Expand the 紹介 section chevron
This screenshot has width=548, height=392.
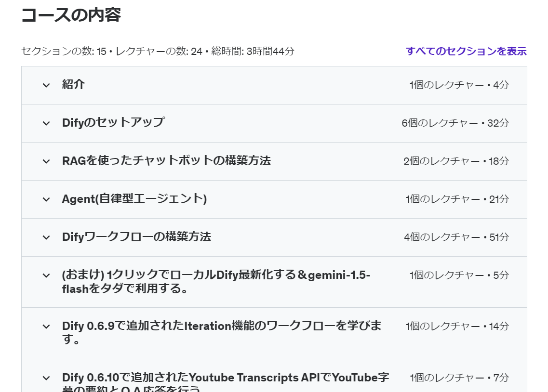[x=46, y=85]
